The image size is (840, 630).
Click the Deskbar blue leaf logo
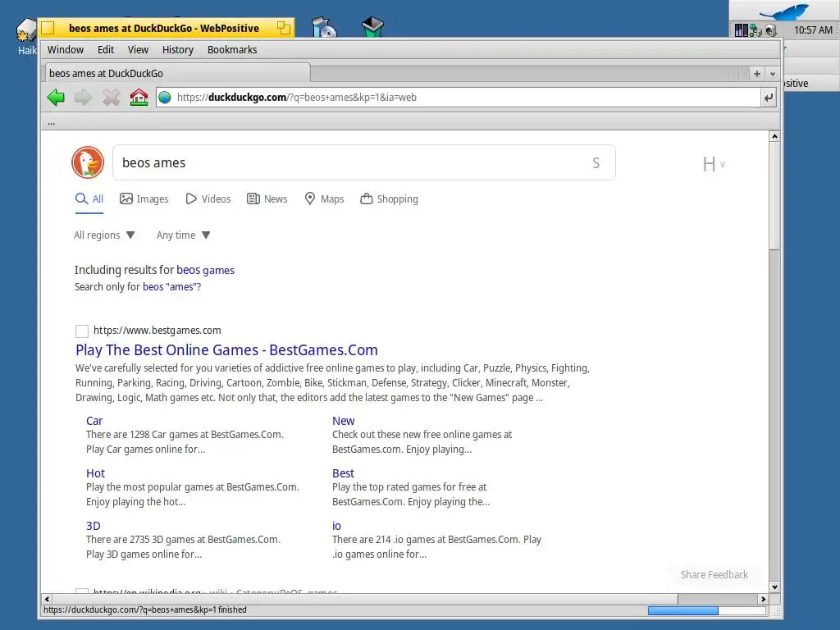point(784,11)
